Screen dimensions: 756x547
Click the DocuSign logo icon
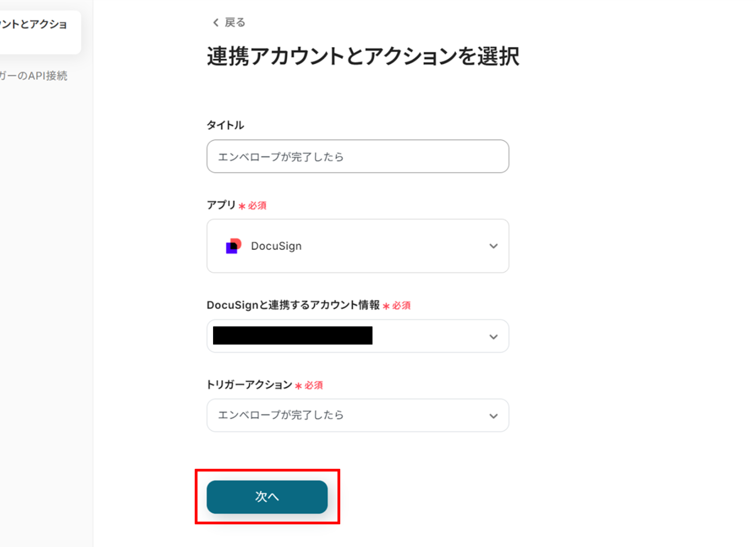click(233, 246)
